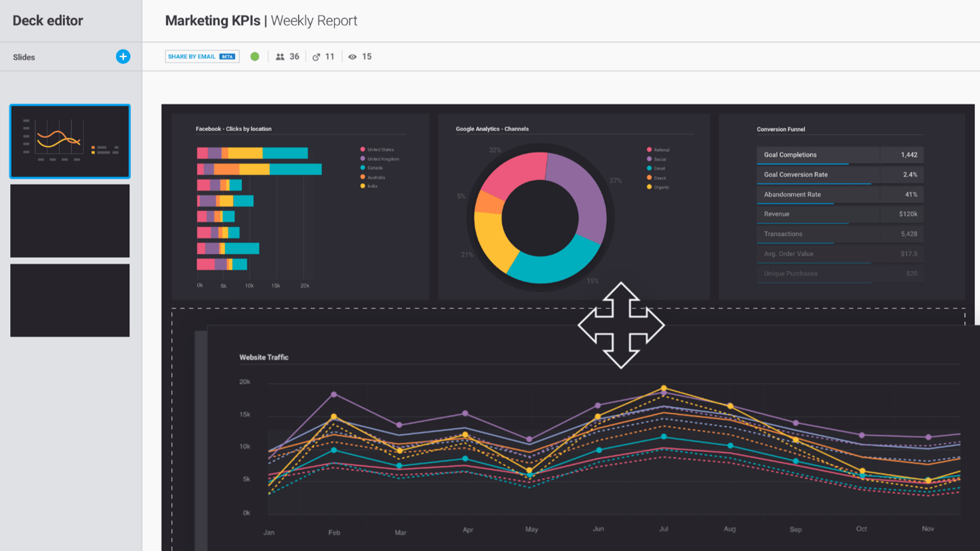980x551 pixels.
Task: Click the users count icon in toolbar
Action: pyautogui.click(x=280, y=57)
